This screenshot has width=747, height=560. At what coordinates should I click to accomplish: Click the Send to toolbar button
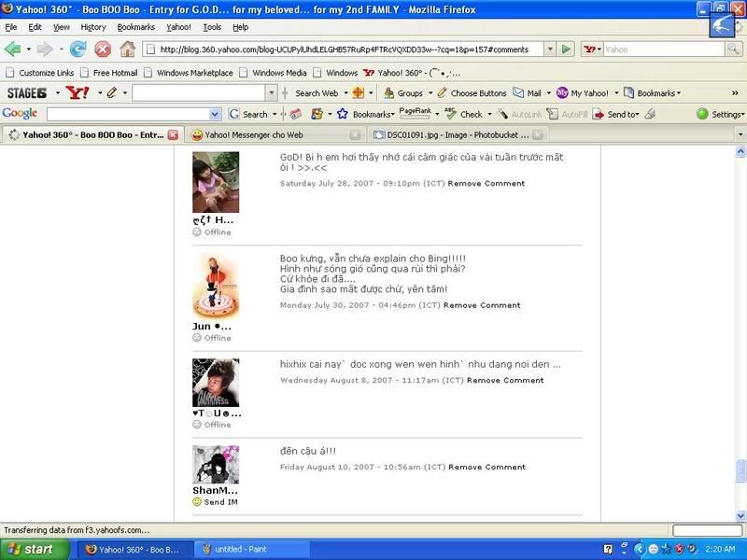tap(615, 114)
